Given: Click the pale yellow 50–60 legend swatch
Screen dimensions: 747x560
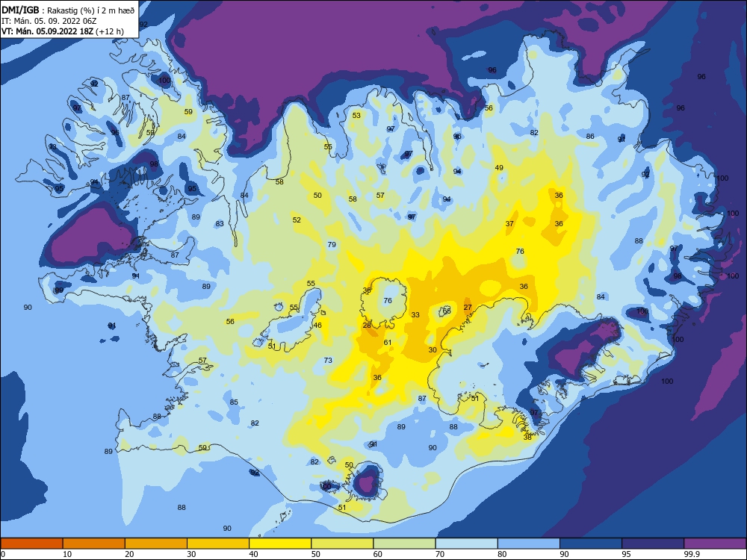Looking at the screenshot, I should pyautogui.click(x=342, y=544).
